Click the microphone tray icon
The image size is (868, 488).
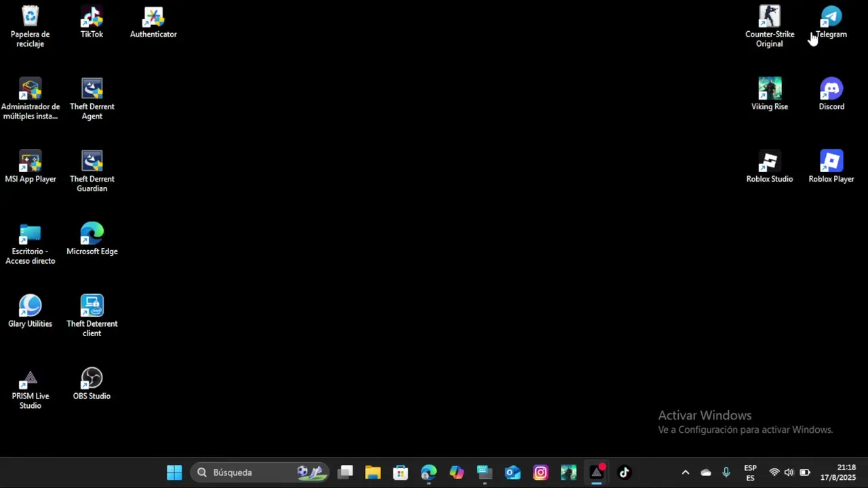[x=726, y=472]
